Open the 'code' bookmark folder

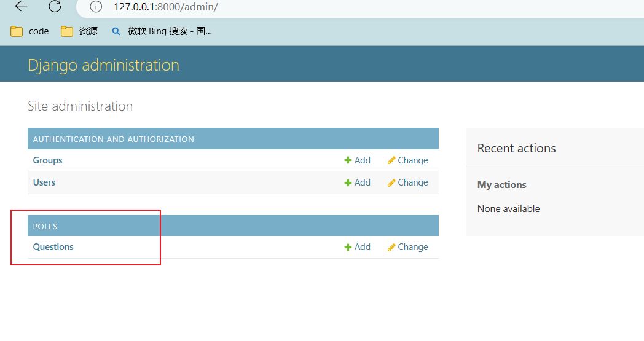click(x=30, y=31)
